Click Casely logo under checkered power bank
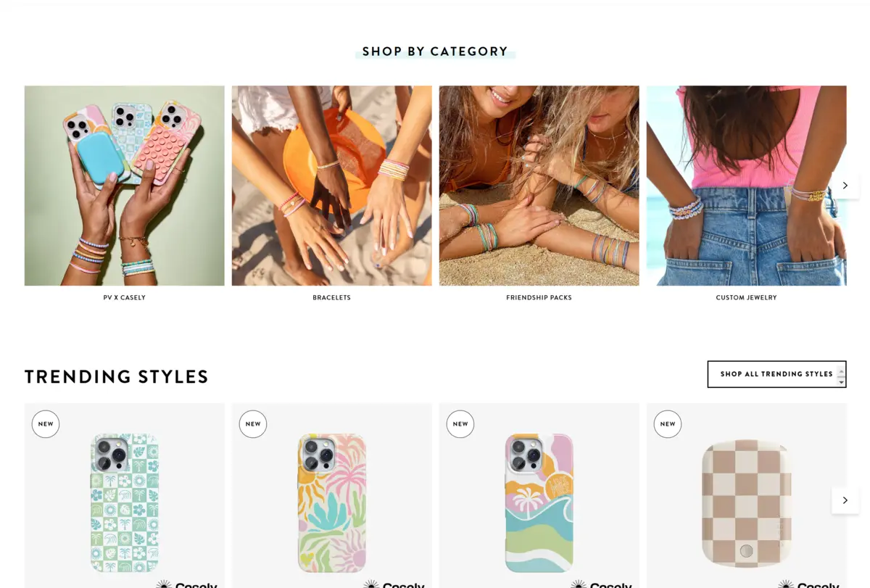This screenshot has width=870, height=588. tap(809, 584)
